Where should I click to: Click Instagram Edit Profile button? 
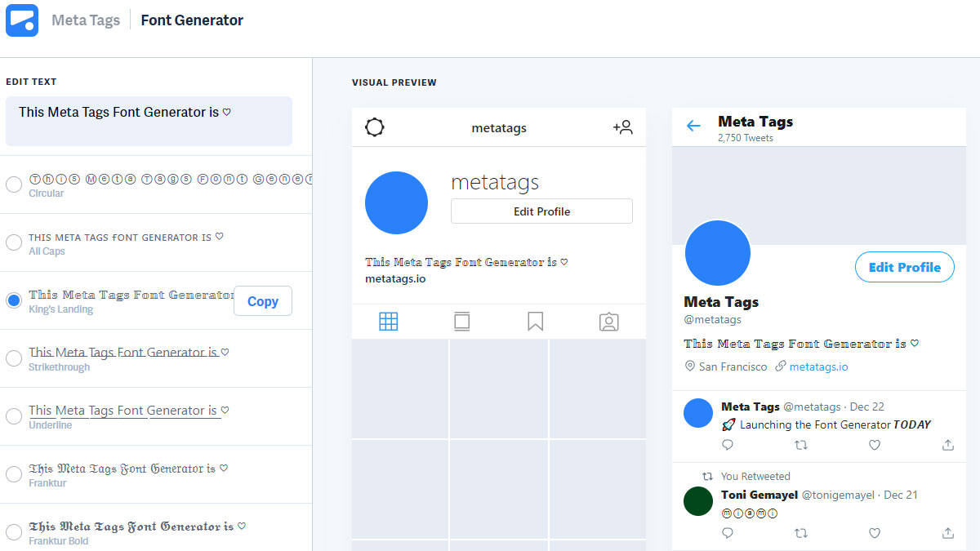[541, 211]
